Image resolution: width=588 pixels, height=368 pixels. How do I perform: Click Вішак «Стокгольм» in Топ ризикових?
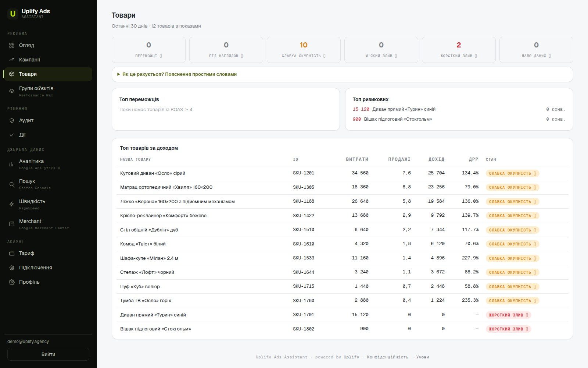[398, 119]
